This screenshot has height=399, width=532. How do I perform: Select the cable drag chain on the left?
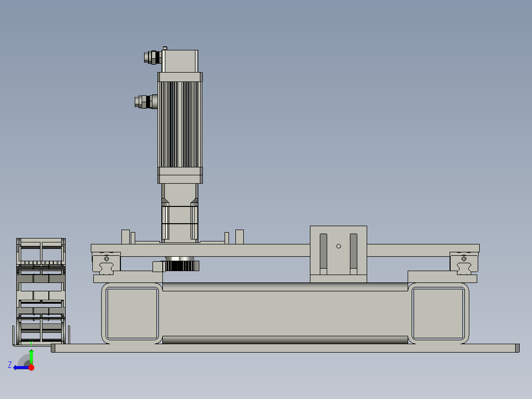[40, 292]
